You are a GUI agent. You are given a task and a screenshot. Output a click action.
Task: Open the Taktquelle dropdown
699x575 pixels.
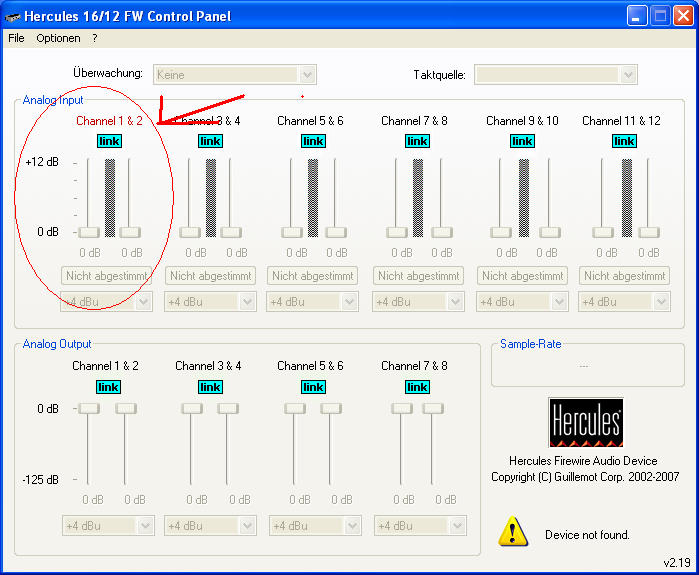pos(555,74)
